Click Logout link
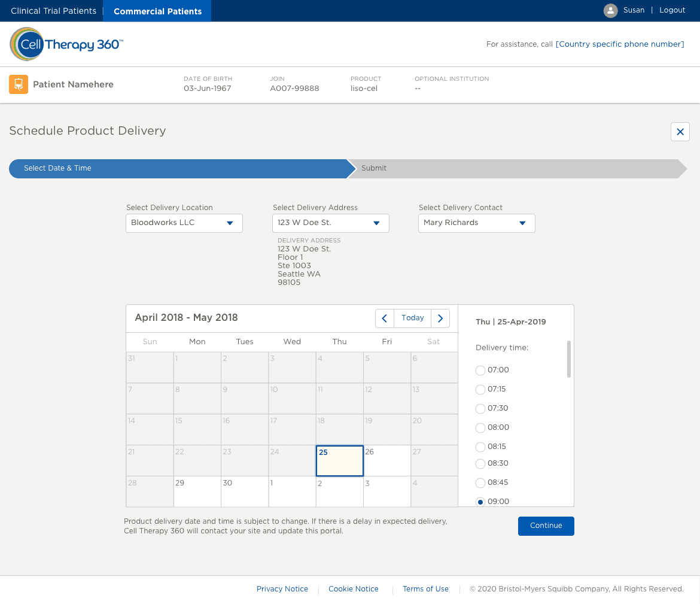700x604 pixels. point(672,10)
